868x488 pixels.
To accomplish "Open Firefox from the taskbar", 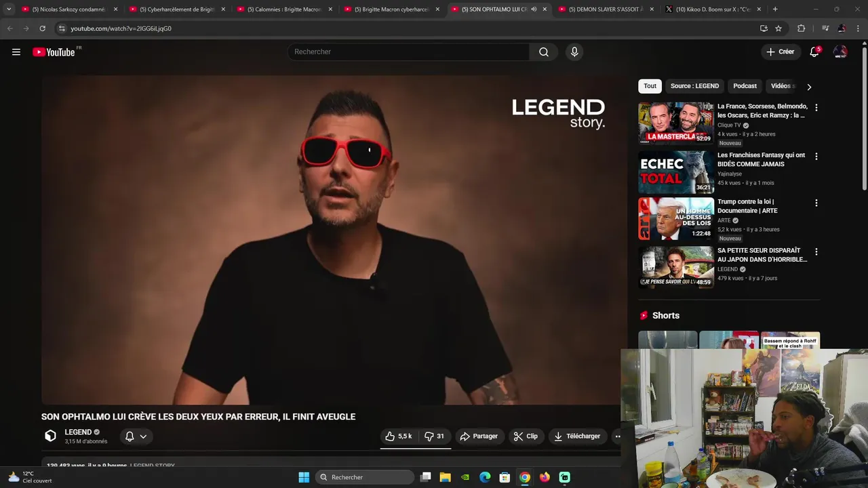I will (545, 477).
